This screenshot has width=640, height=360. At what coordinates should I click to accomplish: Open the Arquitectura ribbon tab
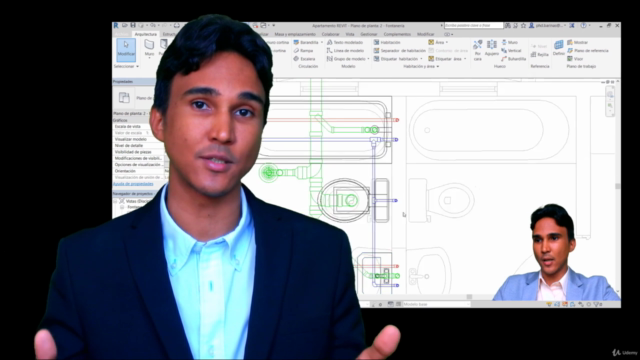tap(145, 34)
